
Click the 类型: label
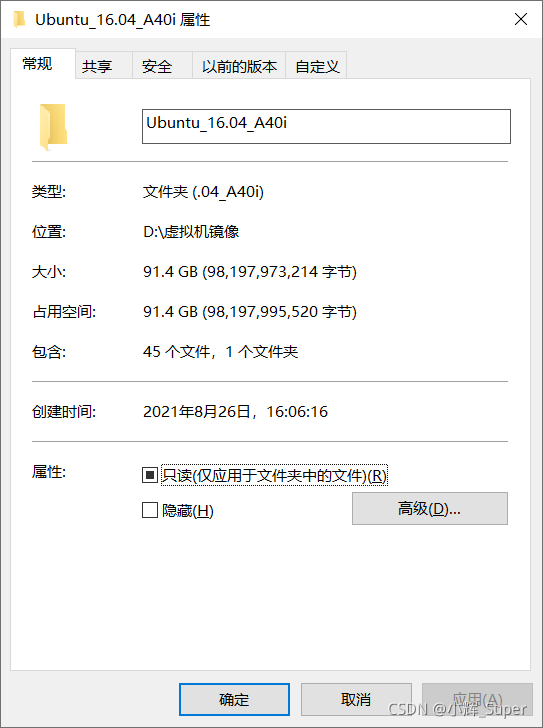click(x=49, y=191)
